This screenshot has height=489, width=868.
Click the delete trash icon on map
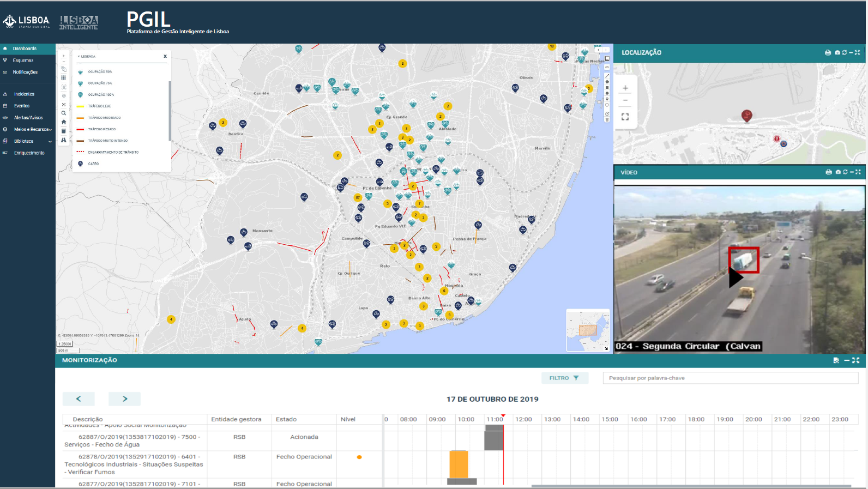(x=607, y=120)
